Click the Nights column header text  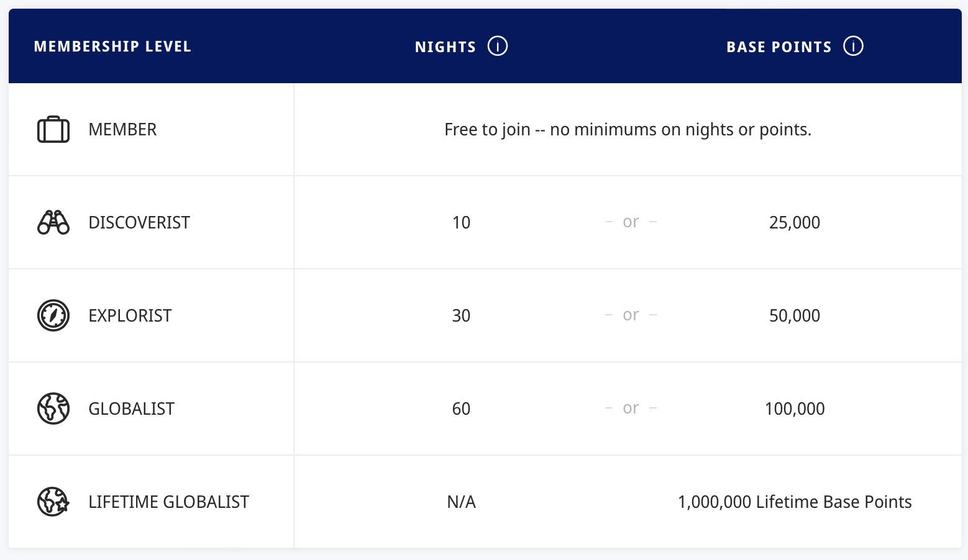point(445,47)
